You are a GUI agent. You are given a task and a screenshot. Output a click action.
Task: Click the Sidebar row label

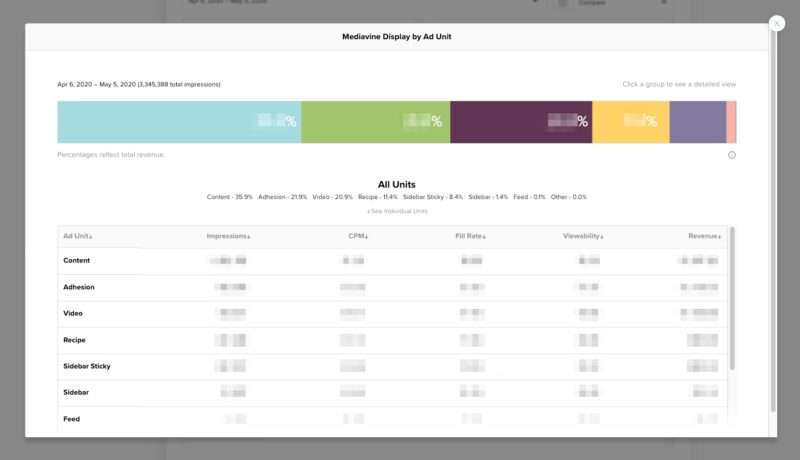point(76,392)
